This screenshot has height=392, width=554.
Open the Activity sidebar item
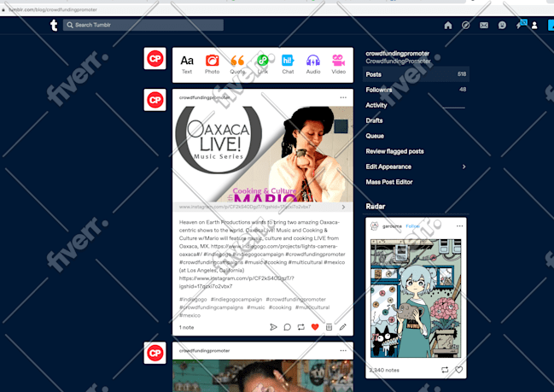[x=416, y=105]
